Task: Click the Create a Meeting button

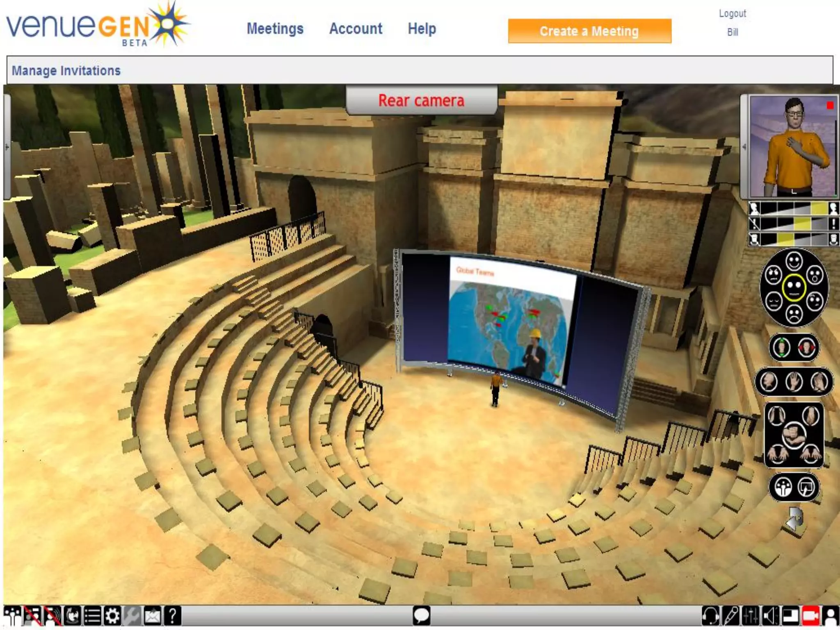Action: pos(589,31)
